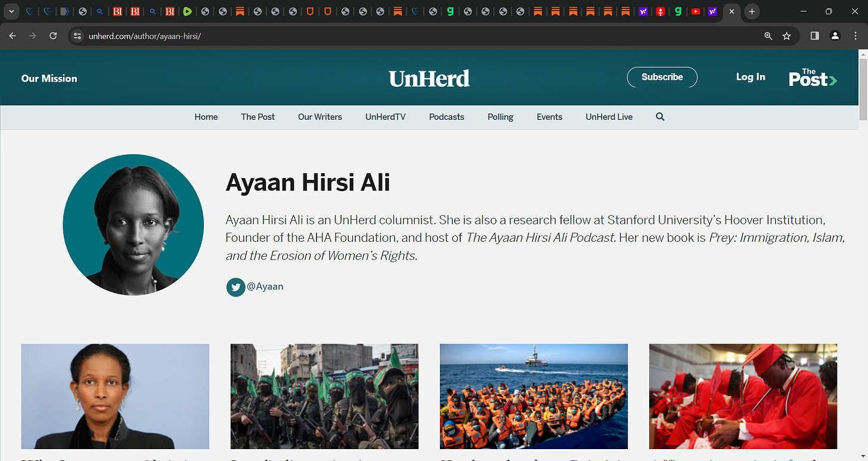Click the Subscribe button
This screenshot has height=461, width=868.
tap(662, 77)
